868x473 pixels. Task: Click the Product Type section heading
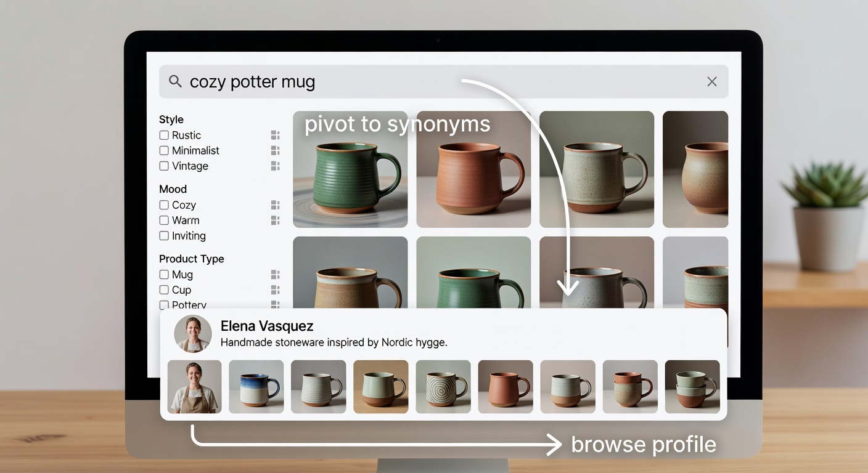tap(192, 259)
